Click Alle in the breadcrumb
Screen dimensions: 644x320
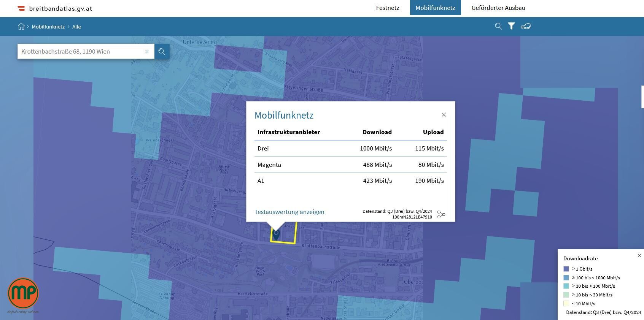coord(76,27)
